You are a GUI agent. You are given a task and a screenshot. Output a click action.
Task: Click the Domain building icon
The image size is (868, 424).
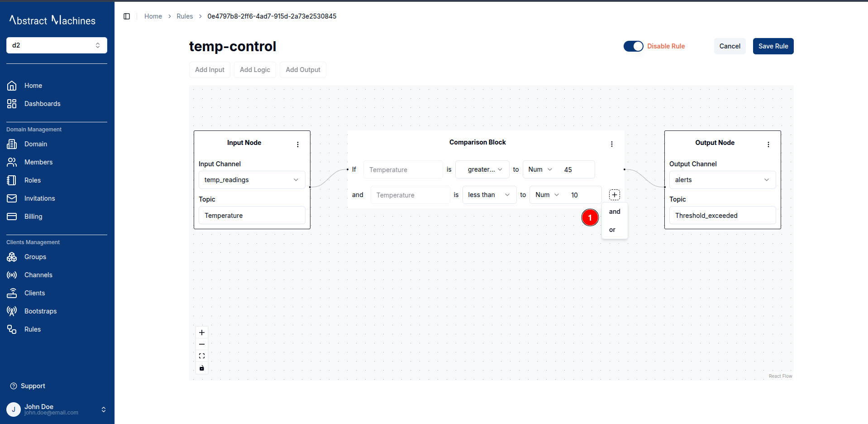(12, 144)
